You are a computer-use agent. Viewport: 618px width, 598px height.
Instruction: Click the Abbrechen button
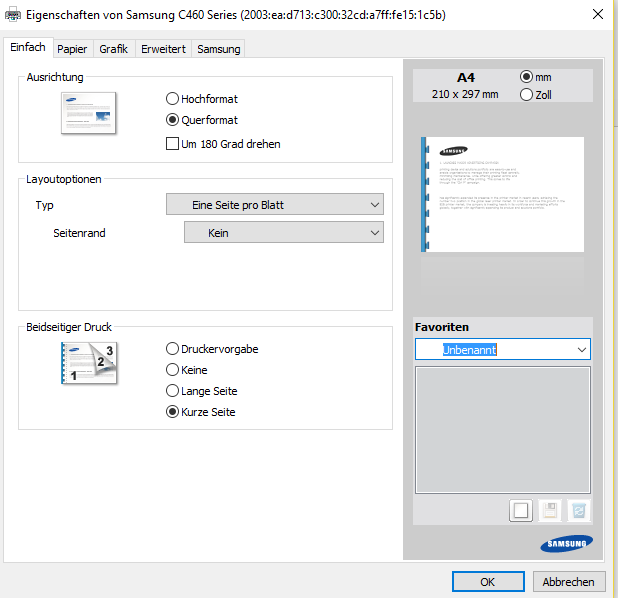tap(569, 581)
